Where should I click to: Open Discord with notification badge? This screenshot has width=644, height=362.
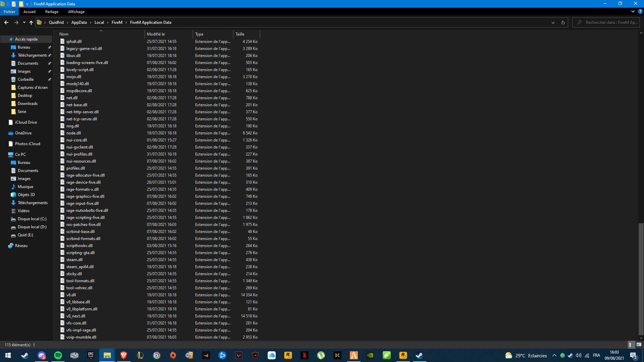(42, 355)
